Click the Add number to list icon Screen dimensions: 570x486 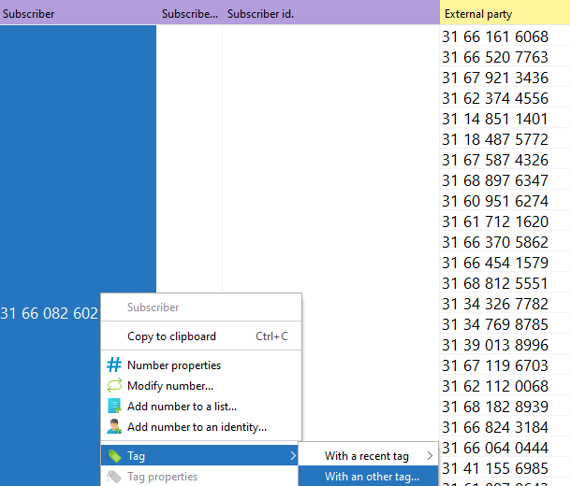click(114, 406)
